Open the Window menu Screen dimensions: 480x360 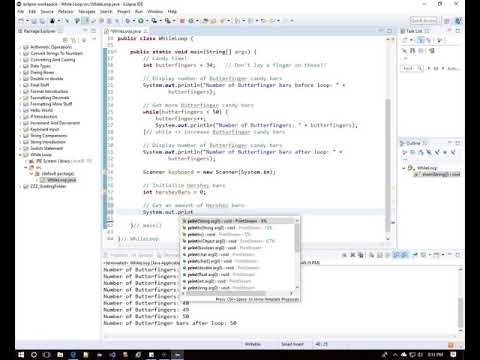[x=155, y=11]
